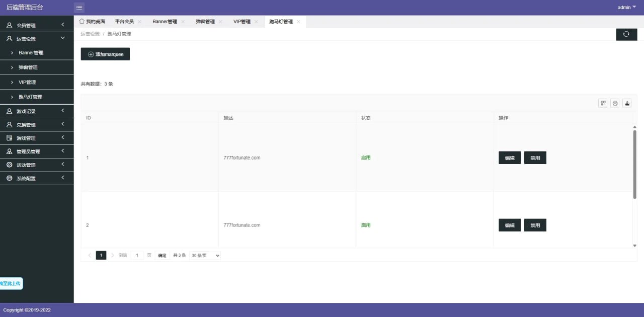Click the 添加marquee button

[x=105, y=54]
